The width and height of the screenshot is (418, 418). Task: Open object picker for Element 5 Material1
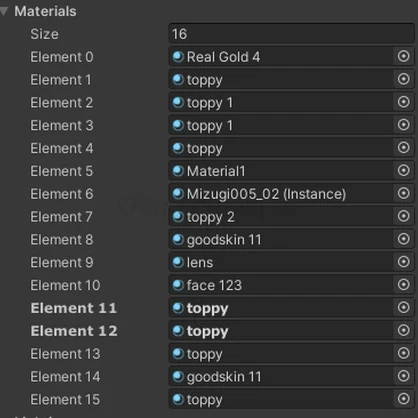403,171
